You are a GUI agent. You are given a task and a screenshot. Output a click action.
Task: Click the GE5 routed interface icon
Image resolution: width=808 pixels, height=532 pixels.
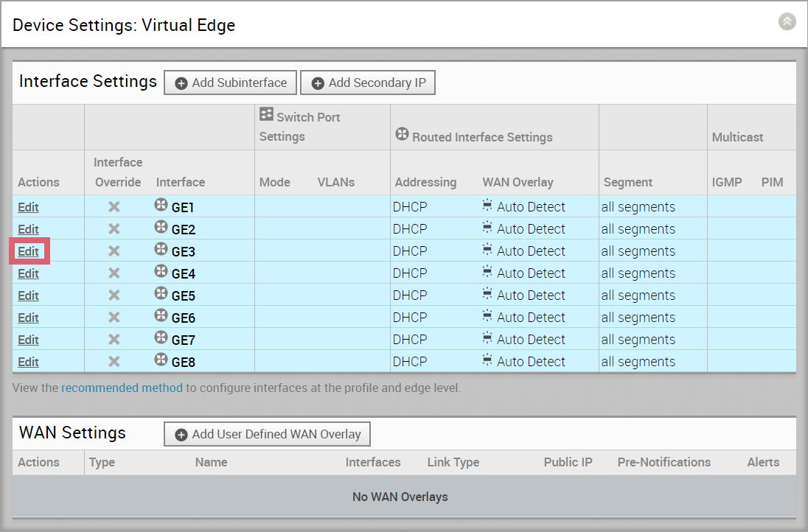coord(161,294)
